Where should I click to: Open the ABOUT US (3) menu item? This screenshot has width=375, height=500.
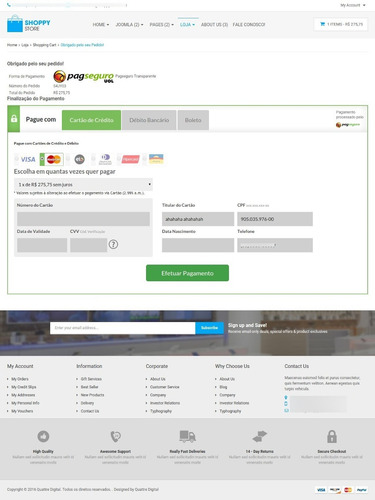pyautogui.click(x=214, y=25)
